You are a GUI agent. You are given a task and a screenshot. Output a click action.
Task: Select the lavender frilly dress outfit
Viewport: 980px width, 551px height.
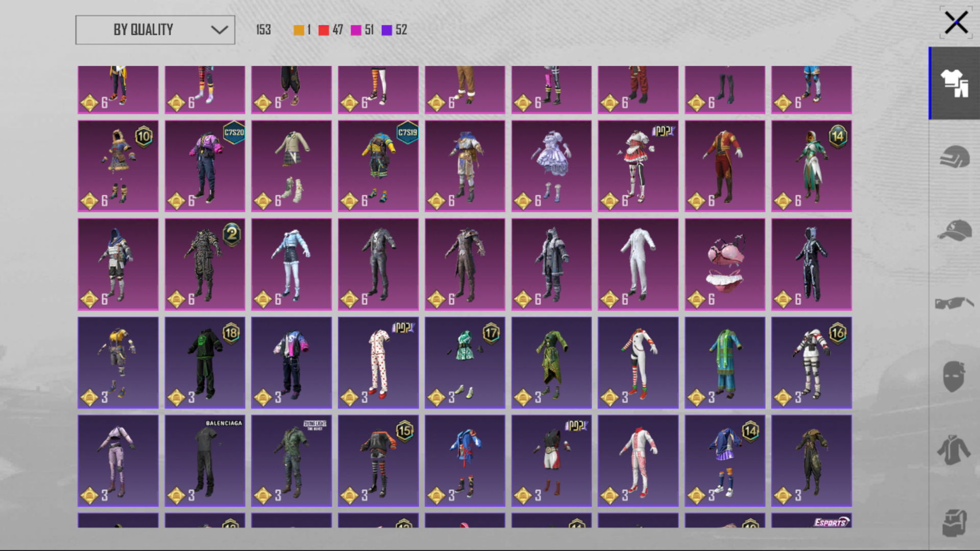(x=551, y=166)
